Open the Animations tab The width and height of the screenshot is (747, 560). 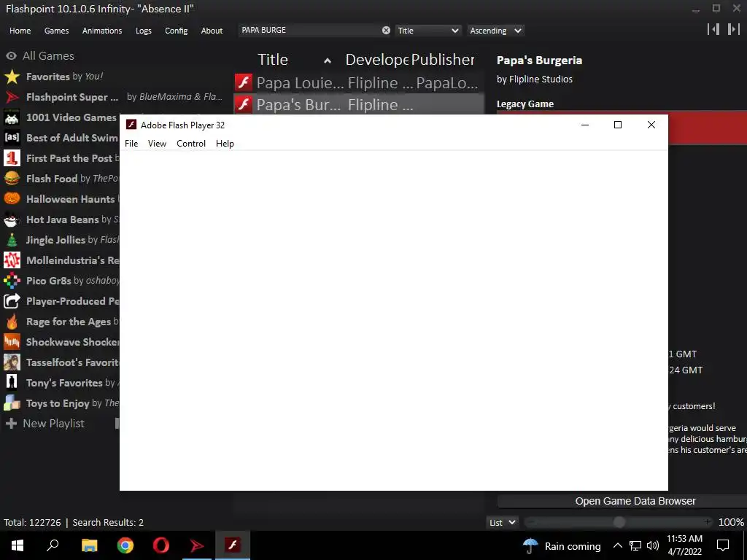point(102,31)
